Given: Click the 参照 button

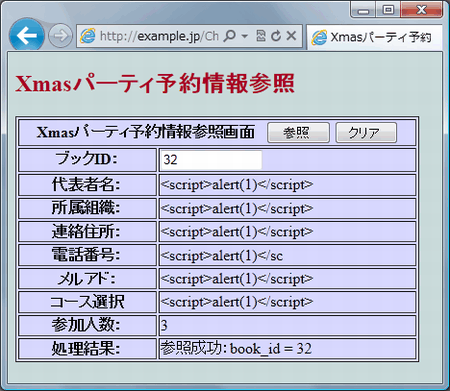Looking at the screenshot, I should coord(298,132).
